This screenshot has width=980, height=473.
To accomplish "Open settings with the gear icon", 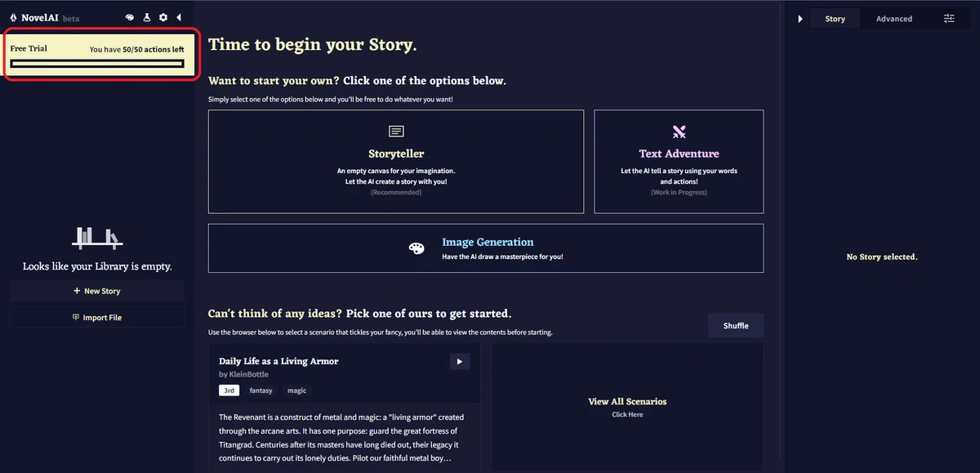I will 163,18.
